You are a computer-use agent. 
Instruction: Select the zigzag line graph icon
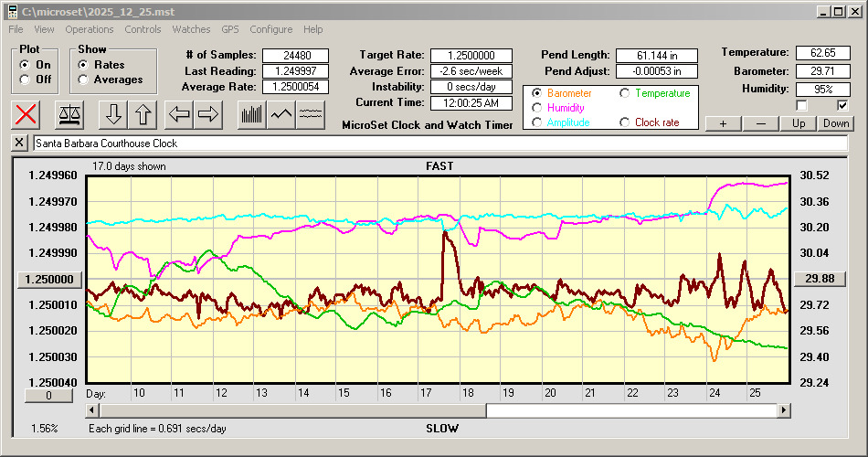(281, 114)
